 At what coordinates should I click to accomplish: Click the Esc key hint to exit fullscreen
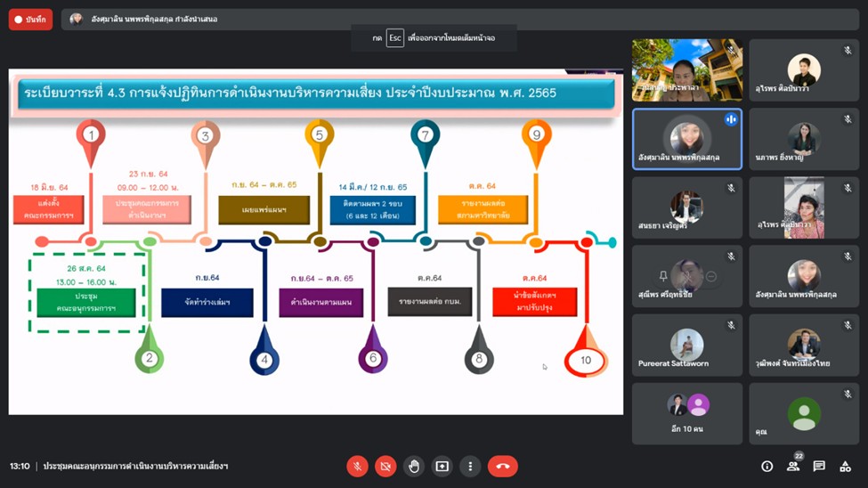point(394,38)
